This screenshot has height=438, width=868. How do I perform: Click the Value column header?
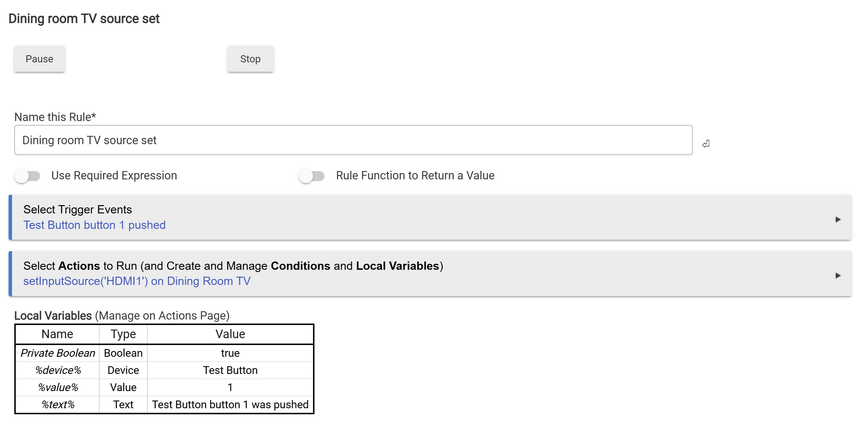pos(230,334)
